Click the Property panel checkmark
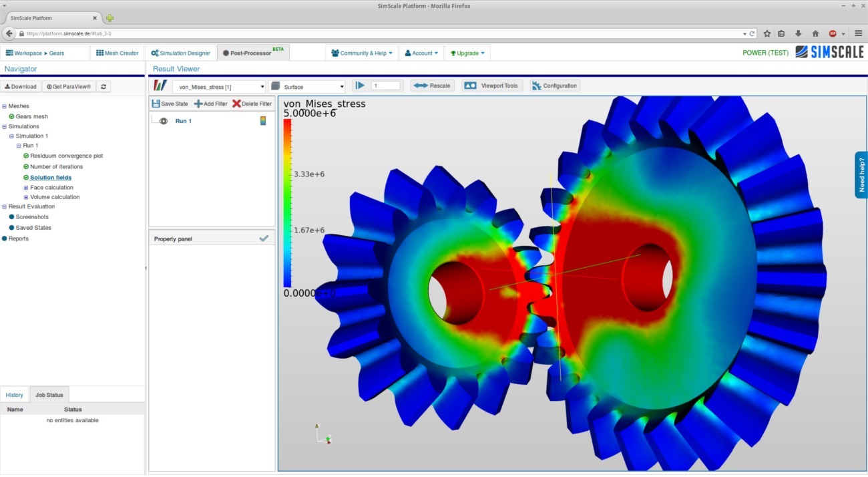This screenshot has width=868, height=477. click(x=264, y=237)
